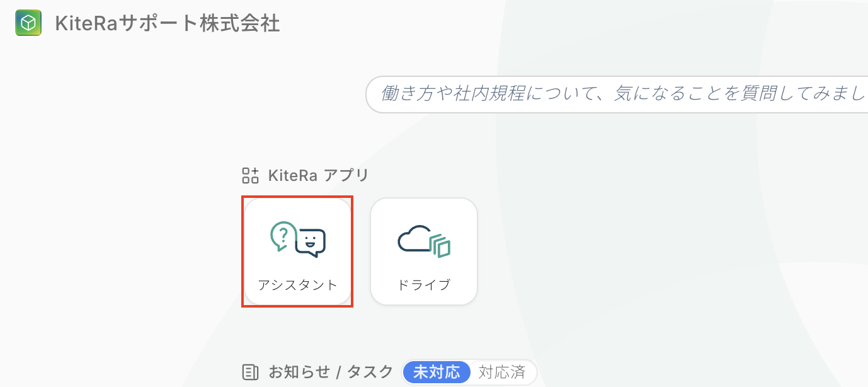The height and width of the screenshot is (387, 868).
Task: Select the ドライブ app tile card
Action: [424, 251]
